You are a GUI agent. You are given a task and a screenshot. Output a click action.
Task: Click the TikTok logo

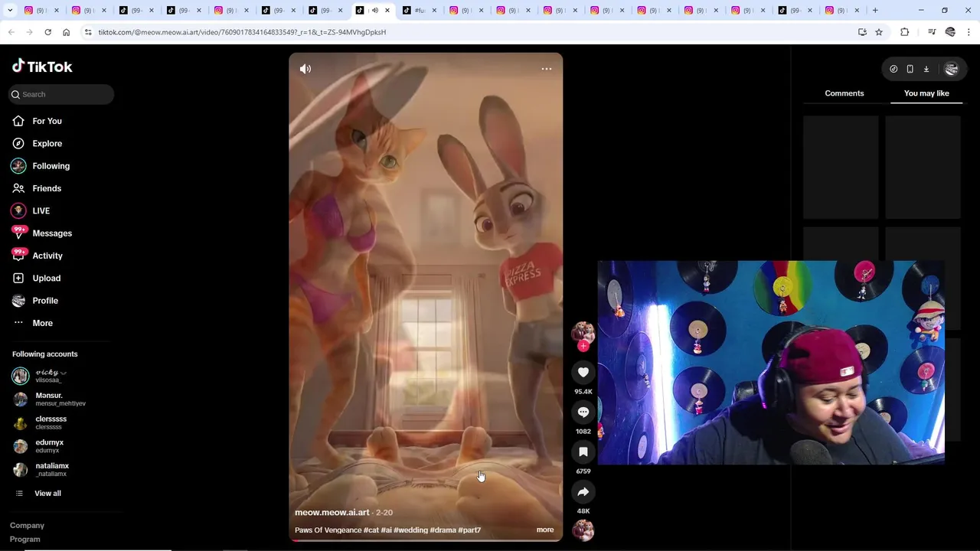click(42, 67)
